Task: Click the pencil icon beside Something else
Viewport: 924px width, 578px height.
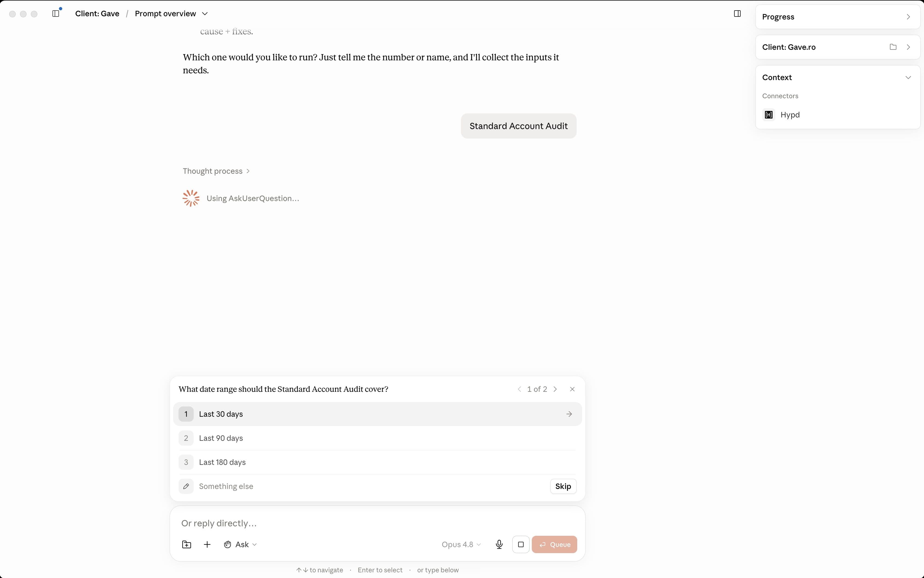Action: coord(186,486)
